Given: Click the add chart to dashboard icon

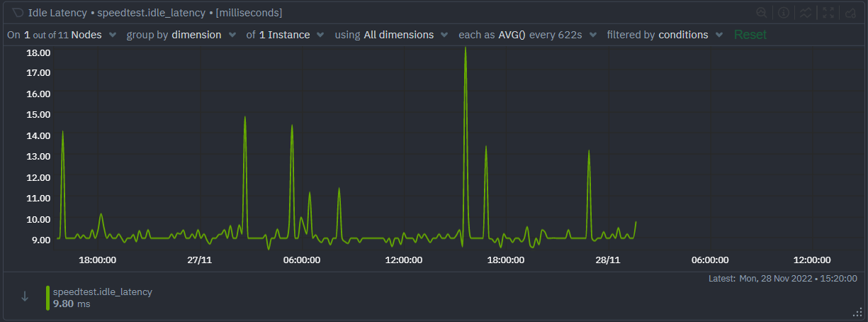Looking at the screenshot, I should (x=850, y=13).
